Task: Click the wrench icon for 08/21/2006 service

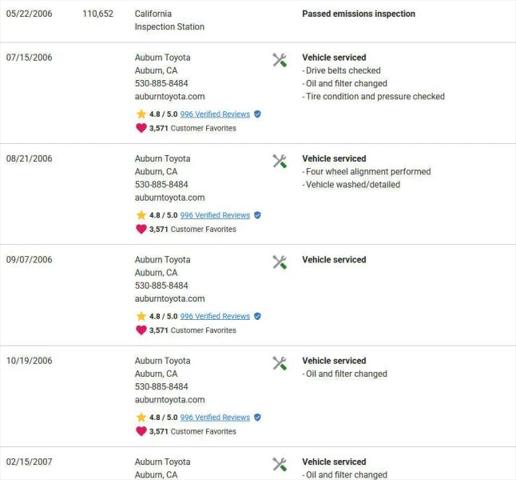Action: pyautogui.click(x=280, y=161)
